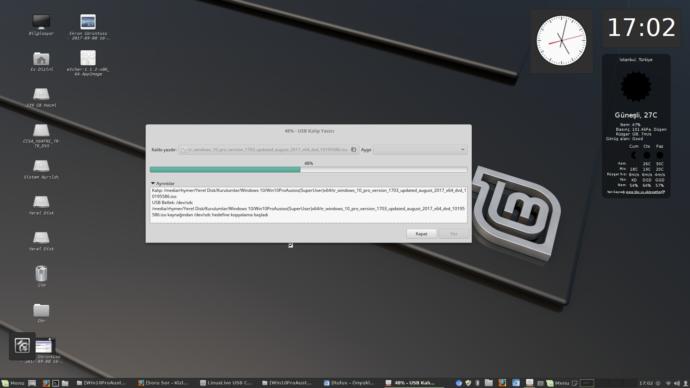Click the sun icon in weather desklet
Image resolution: width=690 pixels, height=388 pixels.
click(x=636, y=87)
